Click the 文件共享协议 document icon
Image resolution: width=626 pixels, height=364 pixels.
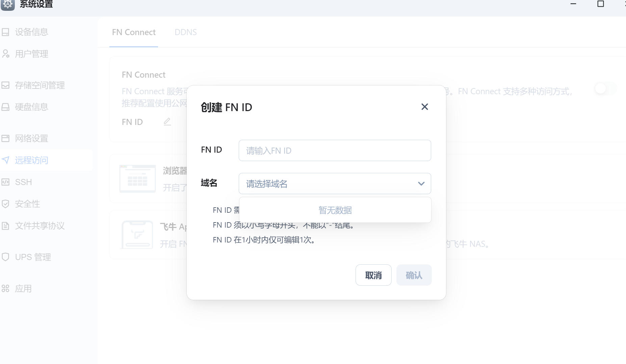(5, 226)
